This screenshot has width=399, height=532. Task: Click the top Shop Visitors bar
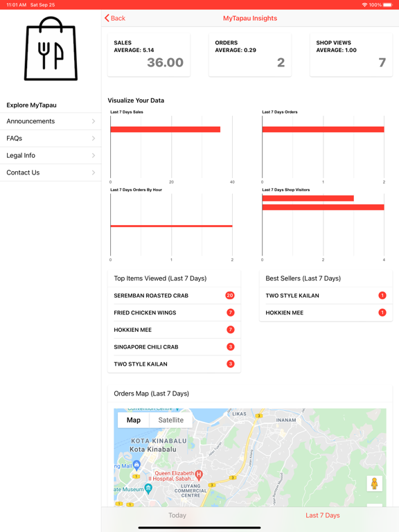308,198
